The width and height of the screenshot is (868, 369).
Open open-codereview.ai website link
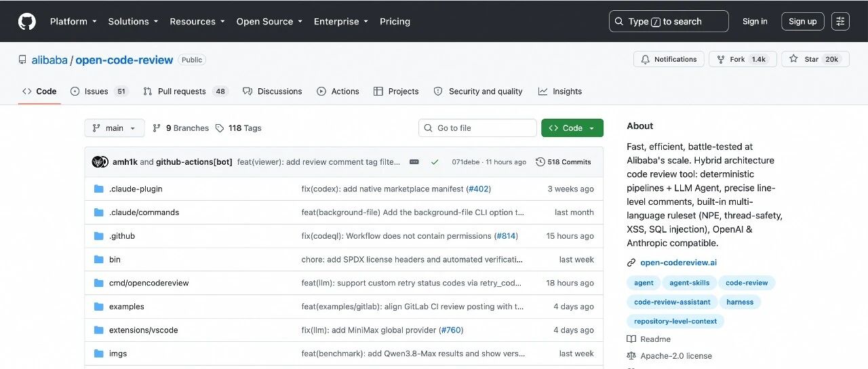[x=678, y=263]
